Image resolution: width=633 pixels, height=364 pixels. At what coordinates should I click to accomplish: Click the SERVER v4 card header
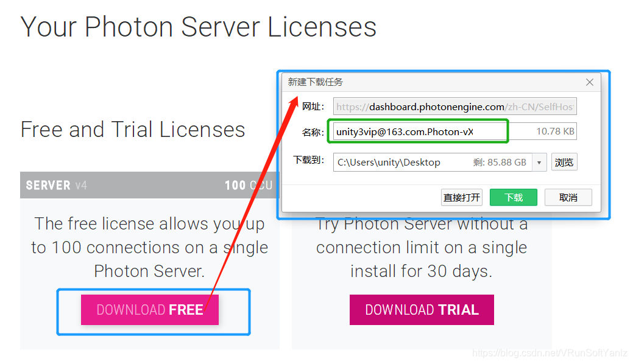150,185
